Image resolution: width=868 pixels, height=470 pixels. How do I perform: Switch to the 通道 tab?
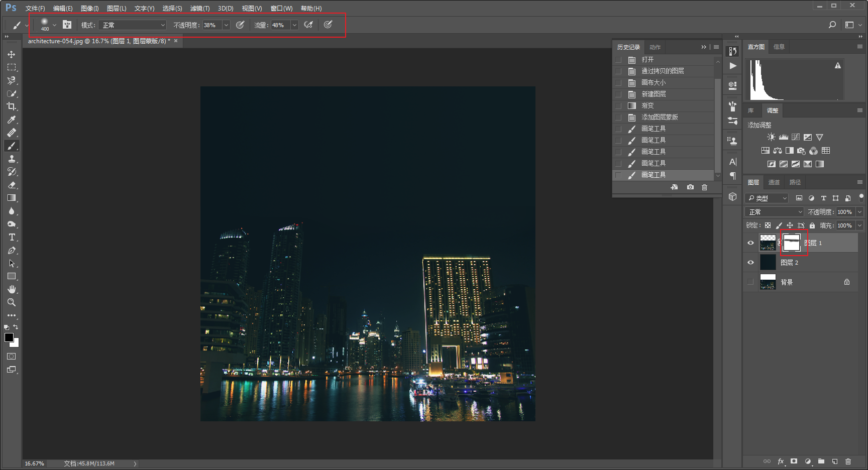774,182
